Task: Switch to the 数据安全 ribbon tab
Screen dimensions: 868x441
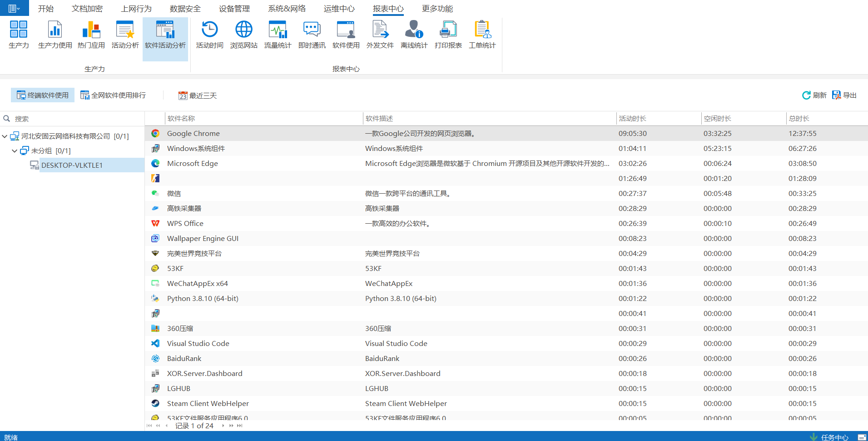Action: tap(185, 9)
